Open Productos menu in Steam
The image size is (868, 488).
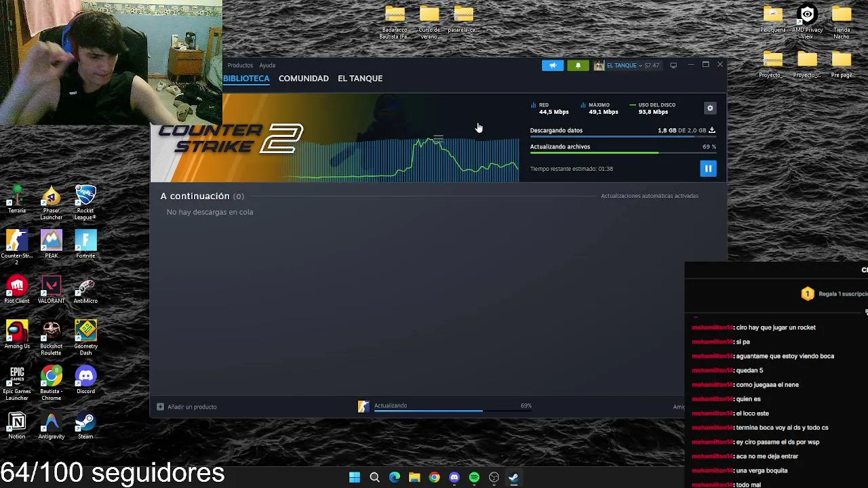pyautogui.click(x=240, y=66)
